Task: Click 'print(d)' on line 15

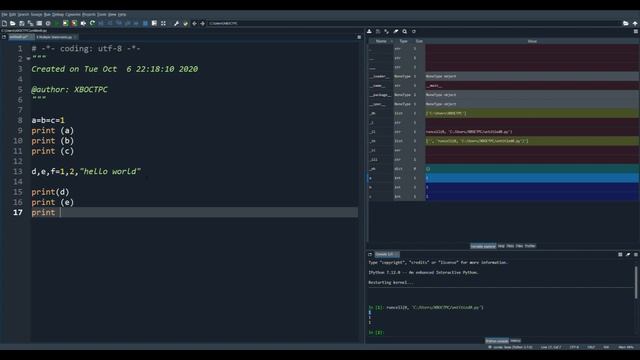Action: coord(50,192)
